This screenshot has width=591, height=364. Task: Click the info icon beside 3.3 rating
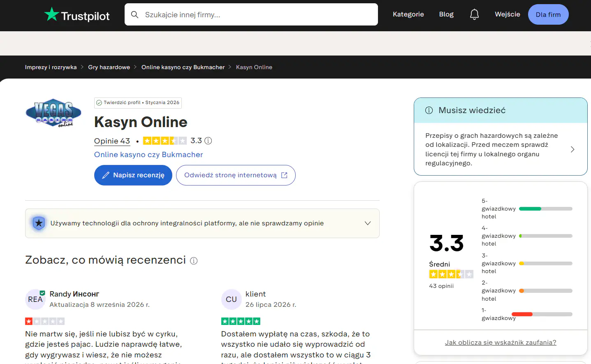(x=208, y=141)
